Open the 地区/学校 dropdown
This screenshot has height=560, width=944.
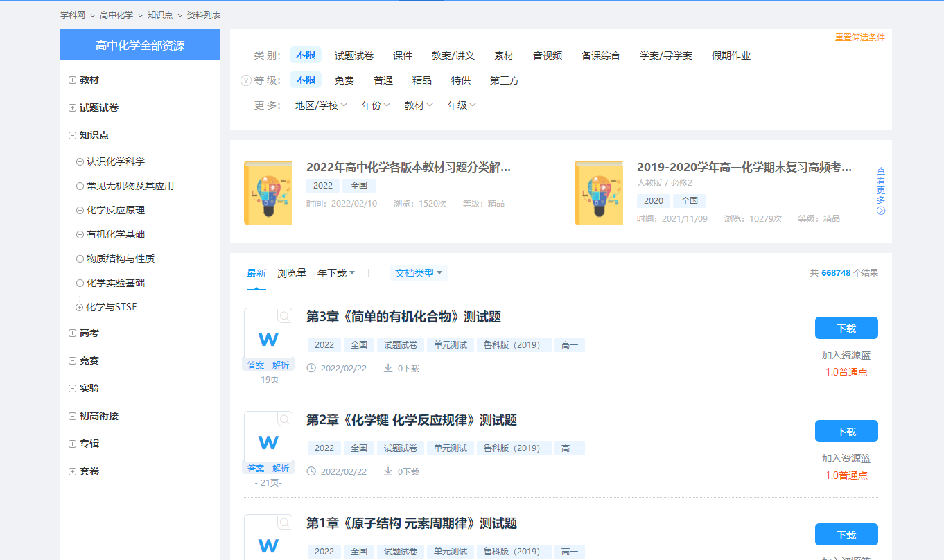[x=321, y=105]
